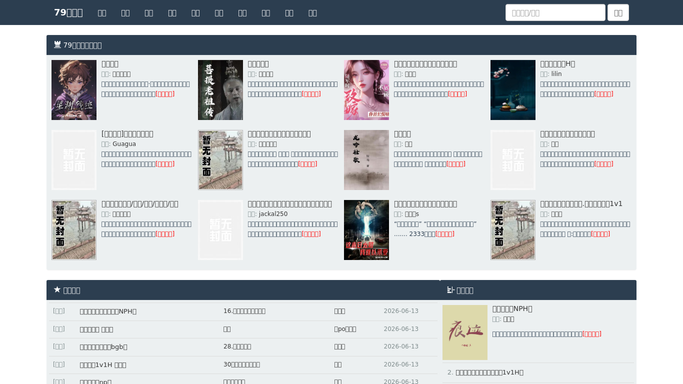Open the sci-fi cover with blue light beam
The image size is (683, 384).
[x=366, y=230]
